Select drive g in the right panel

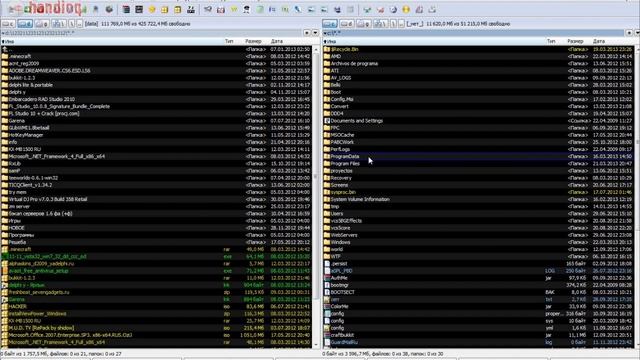(x=363, y=24)
